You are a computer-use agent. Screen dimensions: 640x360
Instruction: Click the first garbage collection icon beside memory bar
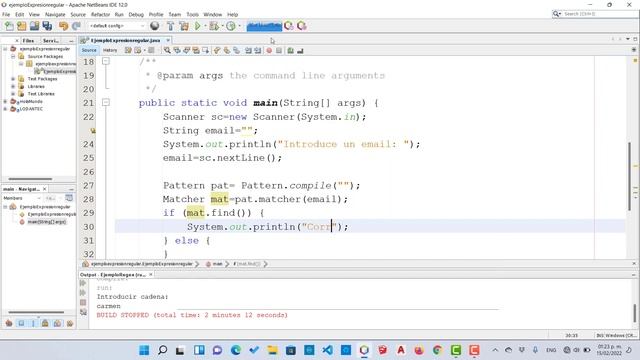(x=289, y=26)
